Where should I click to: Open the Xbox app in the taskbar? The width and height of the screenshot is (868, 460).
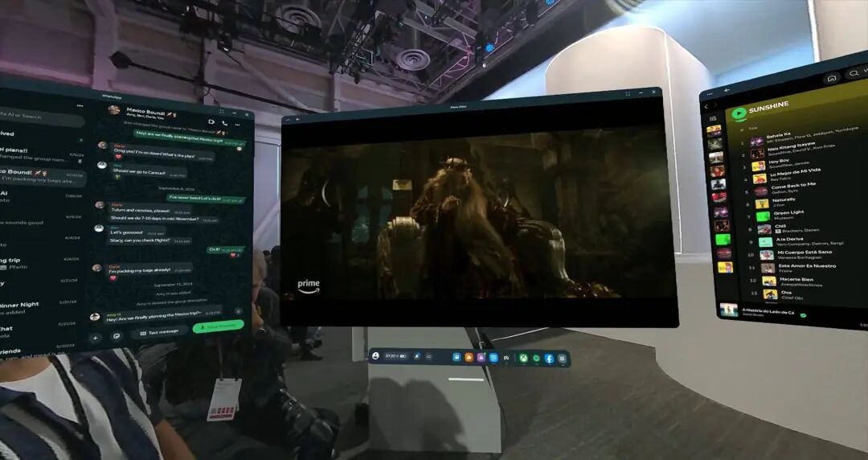(x=523, y=359)
